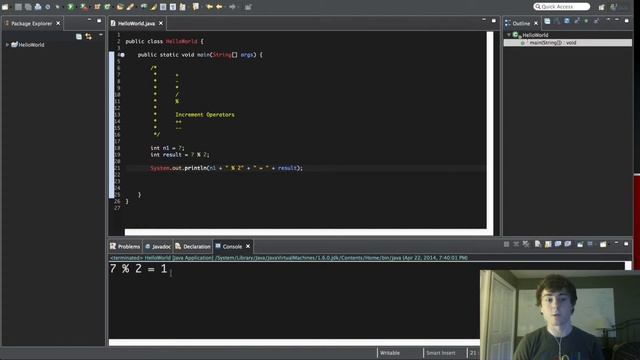Click the 'int n1 = 7;' code line
This screenshot has width=640, height=360.
click(167, 148)
